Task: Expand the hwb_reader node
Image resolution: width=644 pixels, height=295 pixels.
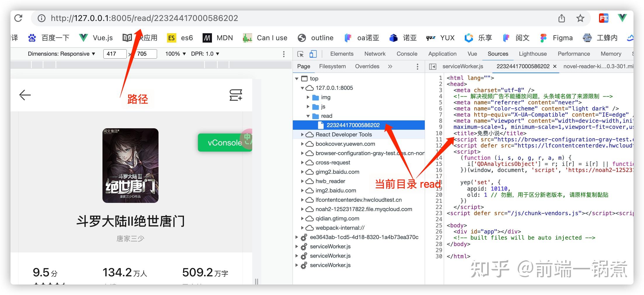Action: (x=302, y=181)
